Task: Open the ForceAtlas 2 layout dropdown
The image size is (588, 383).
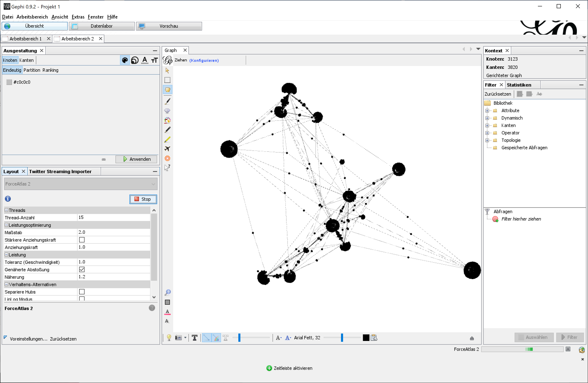Action: point(81,184)
